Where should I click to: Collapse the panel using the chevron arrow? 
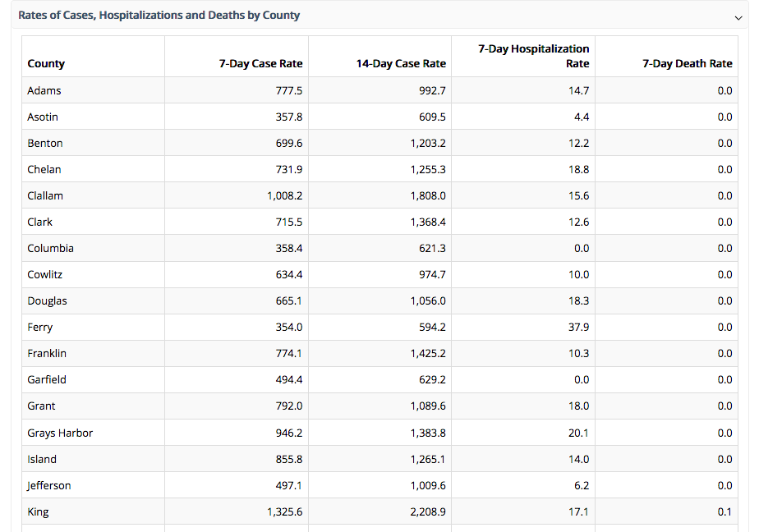(738, 16)
